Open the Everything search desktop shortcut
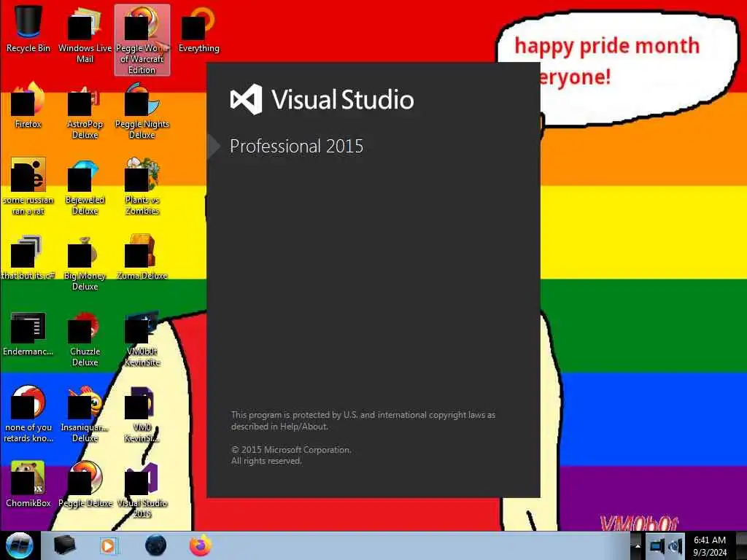Viewport: 747px width, 560px height. point(198,29)
